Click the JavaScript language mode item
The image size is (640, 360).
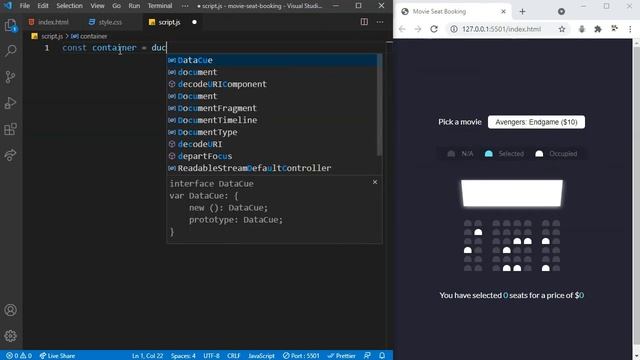click(x=261, y=356)
